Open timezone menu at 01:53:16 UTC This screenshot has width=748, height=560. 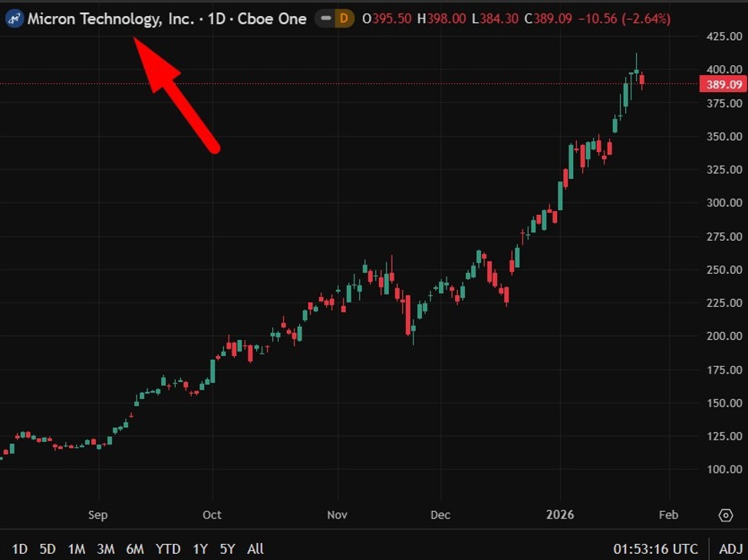tap(656, 548)
